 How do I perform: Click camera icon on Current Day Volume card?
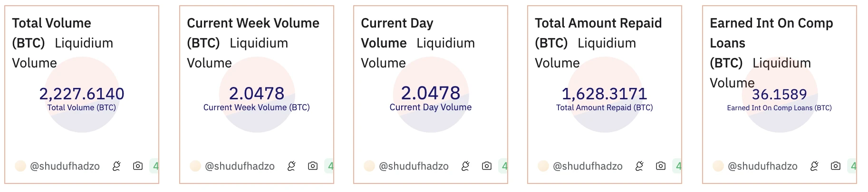click(487, 166)
